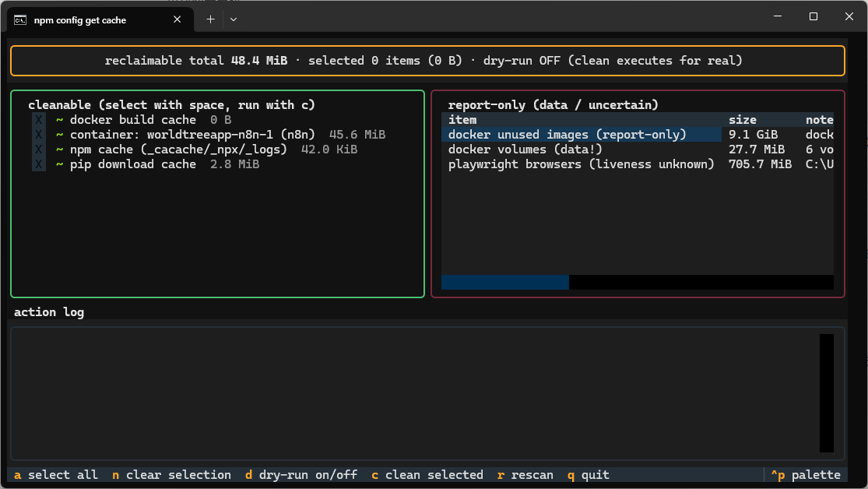The image size is (868, 489).
Task: Click the 'docker build cache' label
Action: (133, 120)
